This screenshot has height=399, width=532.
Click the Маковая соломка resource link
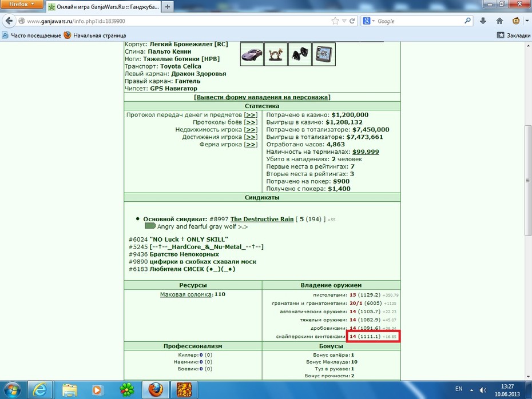[186, 294]
